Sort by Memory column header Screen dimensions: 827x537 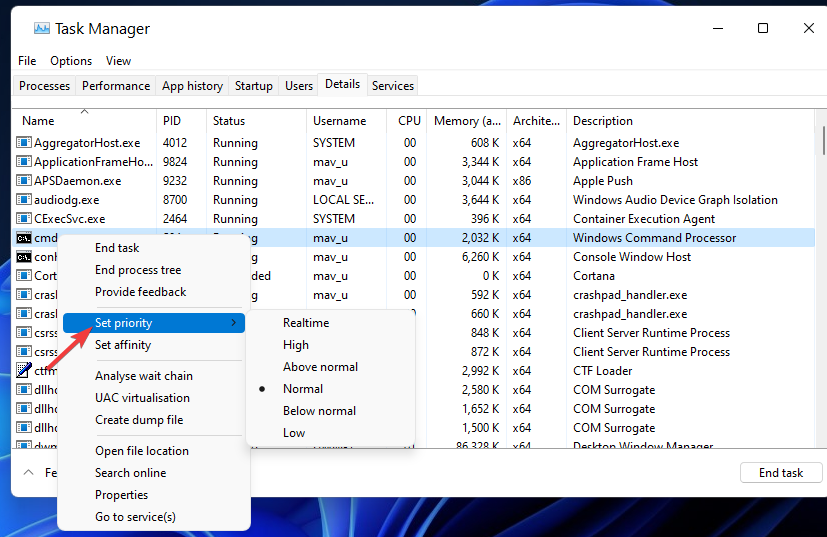coord(467,121)
